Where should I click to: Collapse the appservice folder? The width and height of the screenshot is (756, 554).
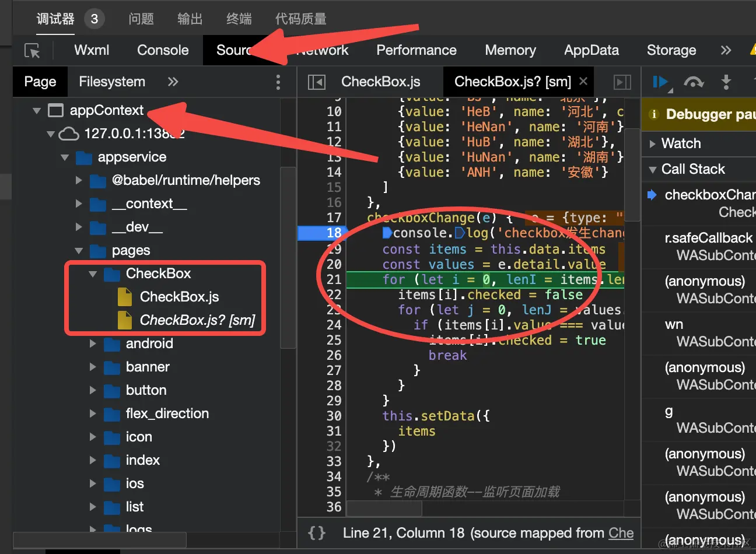pos(65,157)
